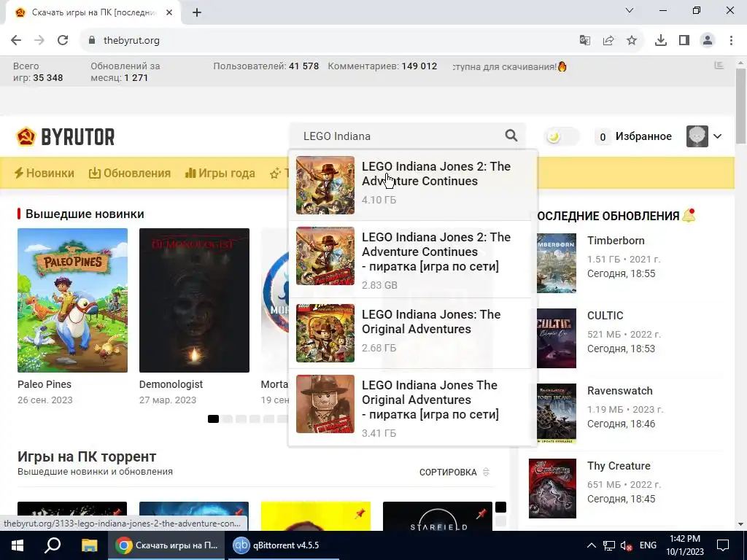Click the bell icon beside последние обновления
Viewport: 747px width, 560px height.
tap(689, 216)
